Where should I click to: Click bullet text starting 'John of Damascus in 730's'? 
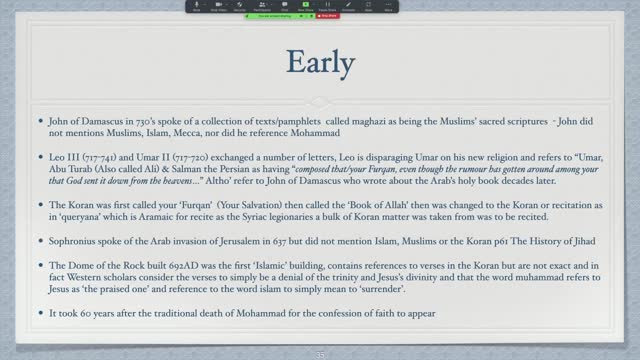coord(321,127)
